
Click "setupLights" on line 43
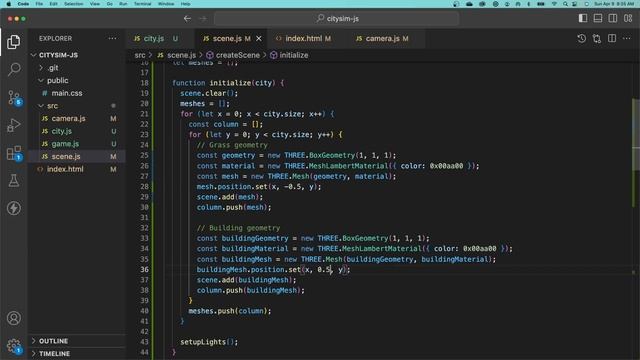[203, 342]
